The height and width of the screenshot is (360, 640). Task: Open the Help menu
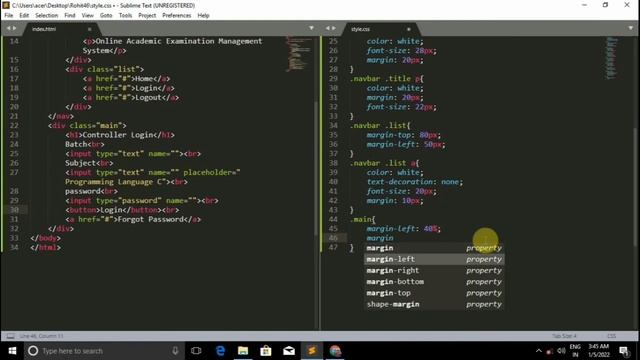point(203,16)
